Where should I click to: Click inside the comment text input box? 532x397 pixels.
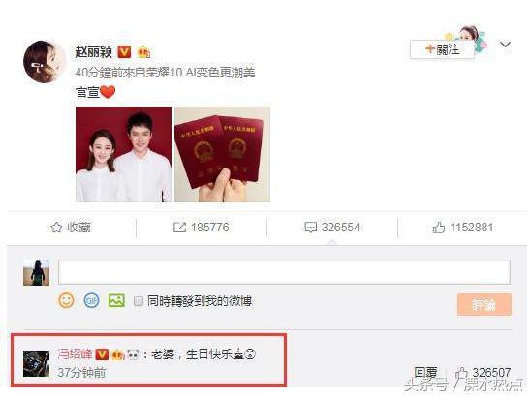click(284, 272)
